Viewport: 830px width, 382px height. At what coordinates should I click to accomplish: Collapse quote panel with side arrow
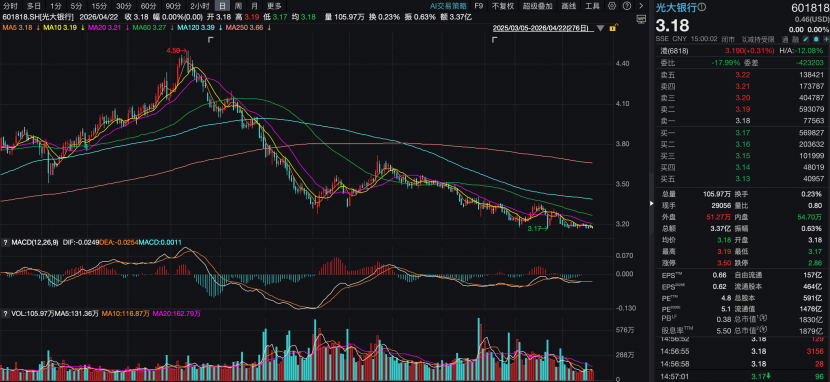coord(652,204)
